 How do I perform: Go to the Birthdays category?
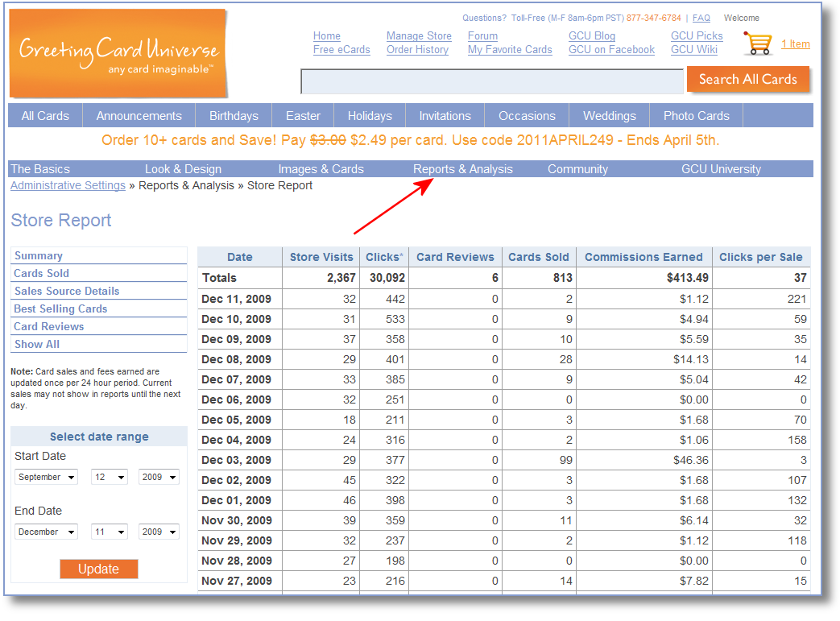234,116
